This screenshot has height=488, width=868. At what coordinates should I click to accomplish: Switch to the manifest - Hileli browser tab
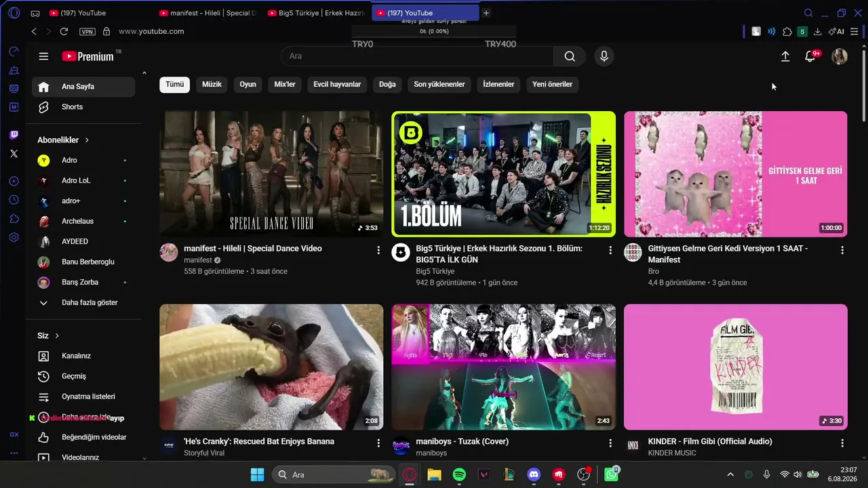coord(208,13)
